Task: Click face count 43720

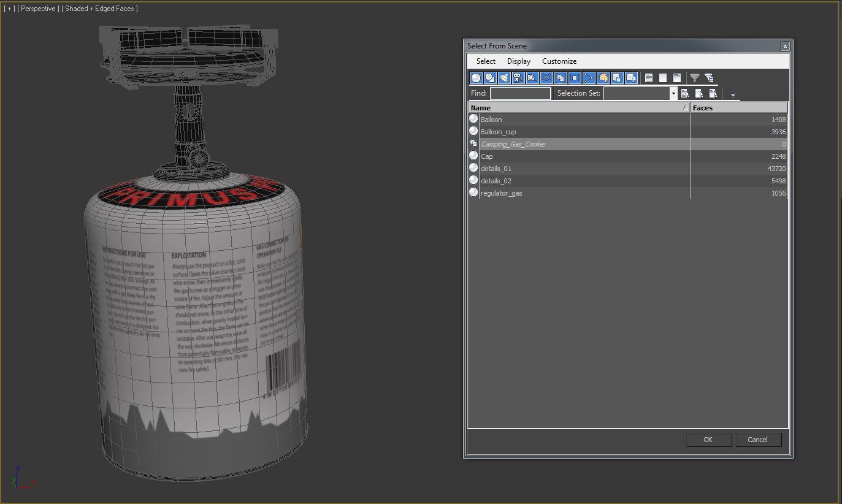Action: click(776, 169)
